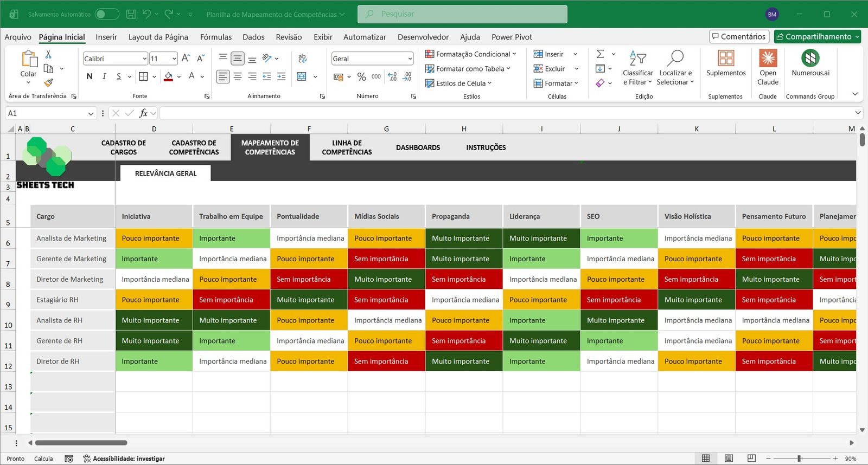Viewport: 868px width, 465px height.
Task: Apply Bold formatting (N)
Action: 90,76
